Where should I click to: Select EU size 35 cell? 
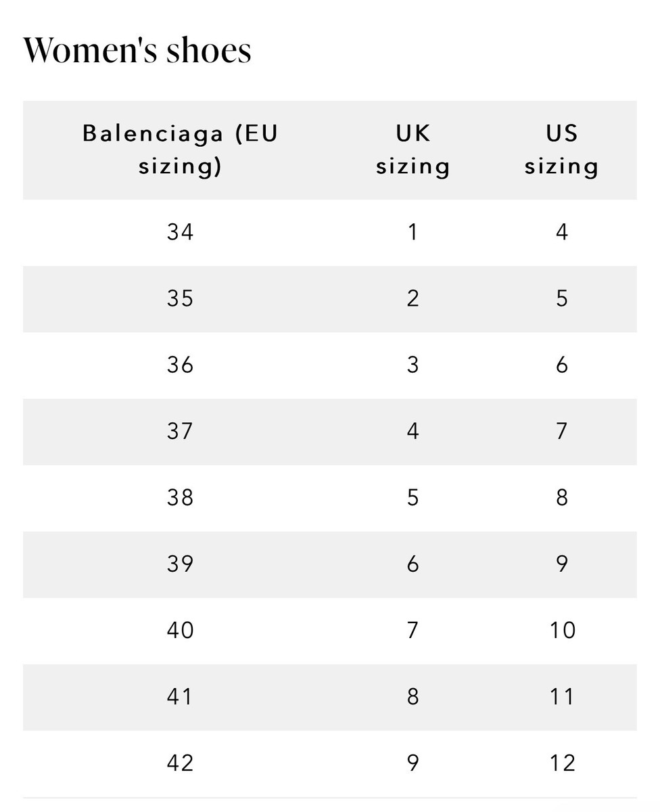[180, 298]
